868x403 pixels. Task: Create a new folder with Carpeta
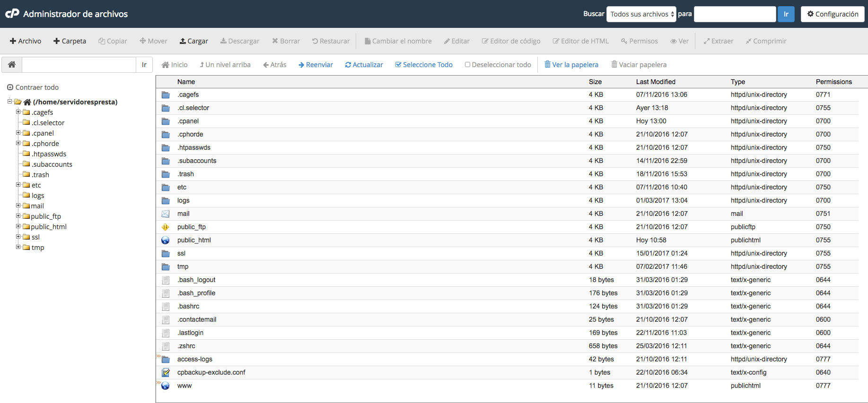(70, 41)
